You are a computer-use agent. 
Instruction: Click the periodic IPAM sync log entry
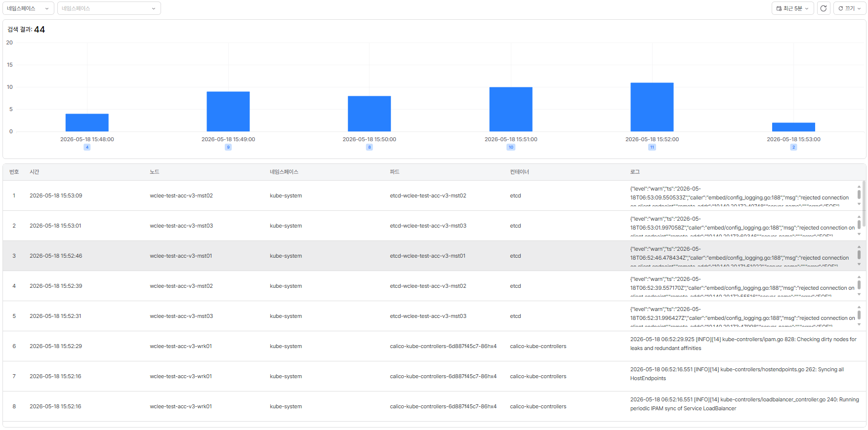click(744, 404)
